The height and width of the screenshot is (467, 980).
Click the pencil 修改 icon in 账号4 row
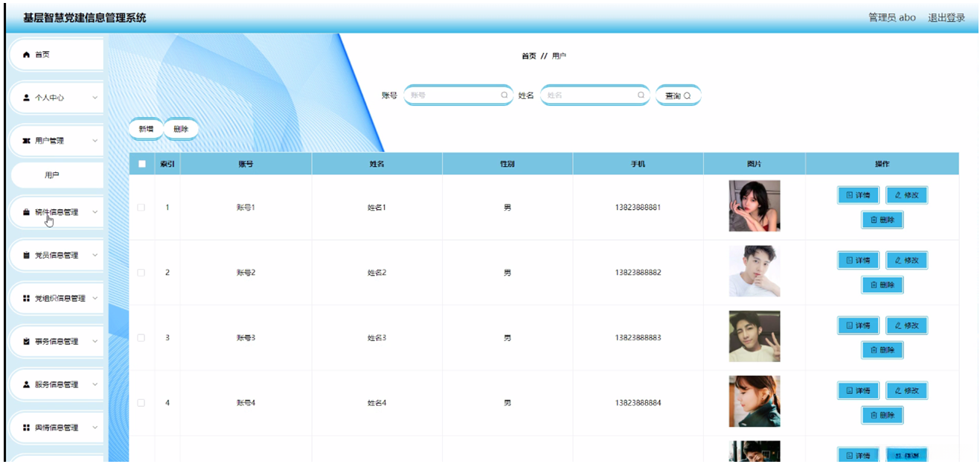pyautogui.click(x=898, y=390)
